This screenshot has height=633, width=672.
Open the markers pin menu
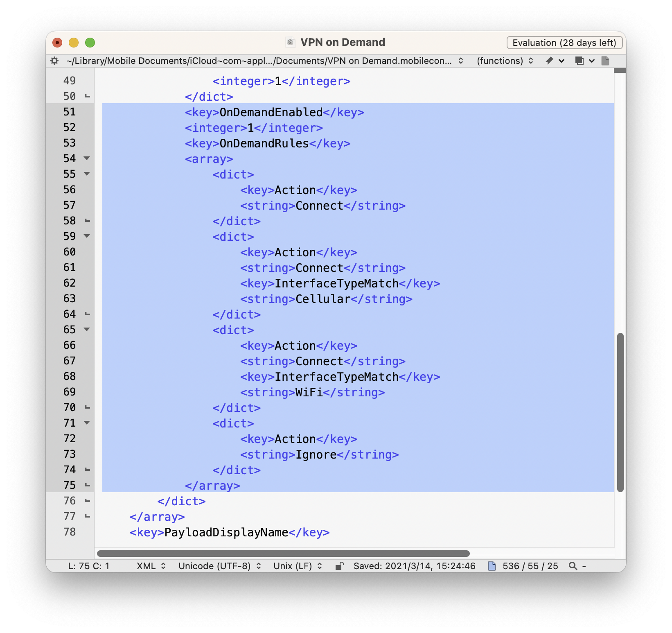tap(554, 61)
